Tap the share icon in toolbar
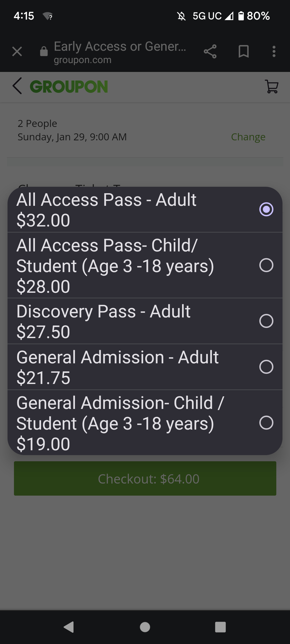290x644 pixels. point(210,52)
